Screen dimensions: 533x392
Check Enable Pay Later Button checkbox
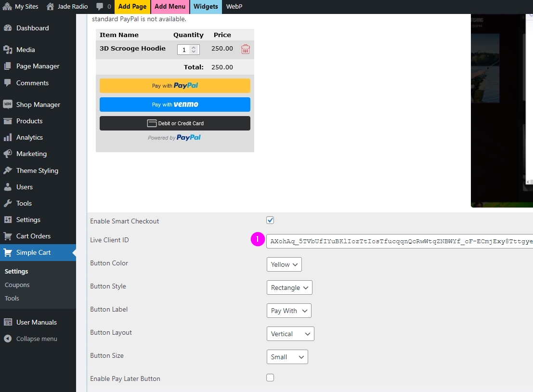click(x=270, y=378)
